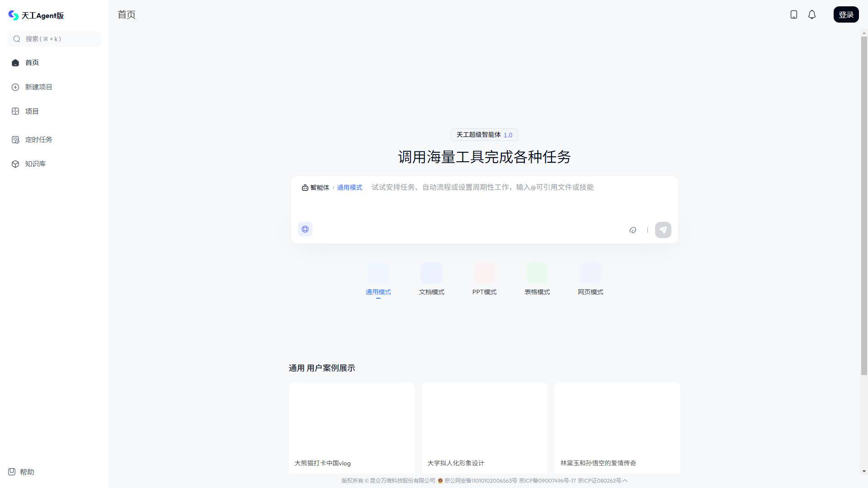Go to 项目 in the sidebar
The image size is (868, 488).
[x=54, y=111]
